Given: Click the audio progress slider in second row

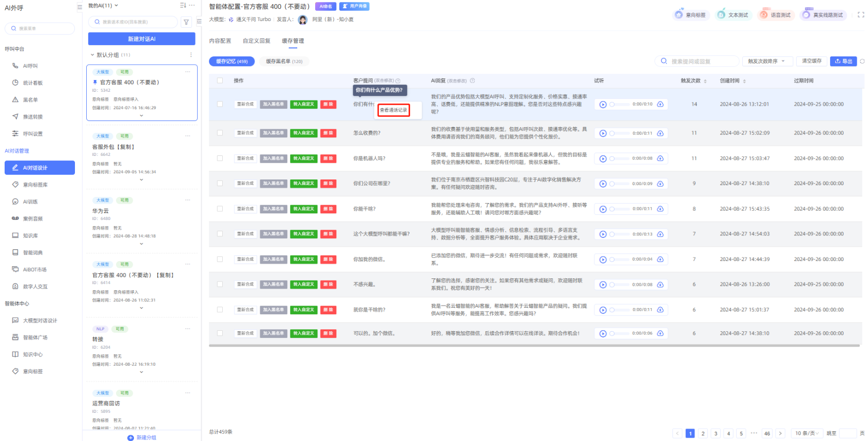Looking at the screenshot, I should pos(619,133).
